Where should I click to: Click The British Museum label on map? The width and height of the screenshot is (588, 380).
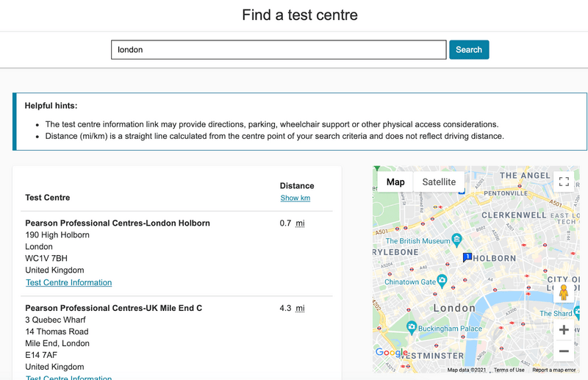[x=417, y=241]
